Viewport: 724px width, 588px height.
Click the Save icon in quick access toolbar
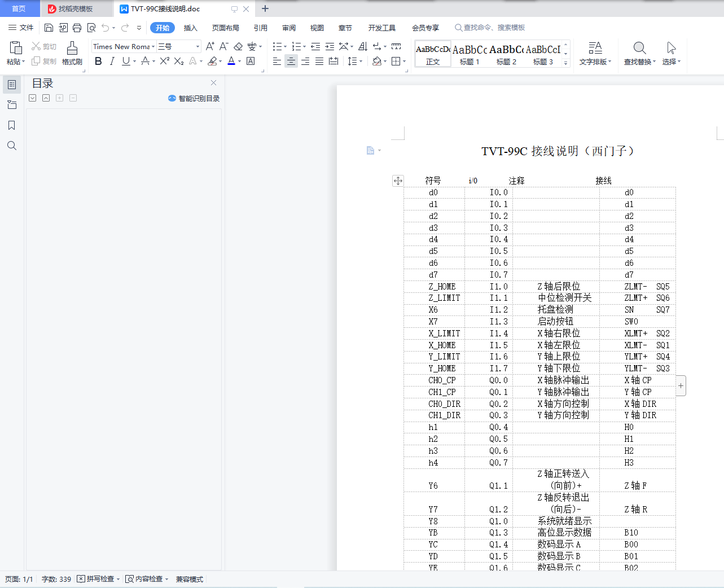click(49, 28)
